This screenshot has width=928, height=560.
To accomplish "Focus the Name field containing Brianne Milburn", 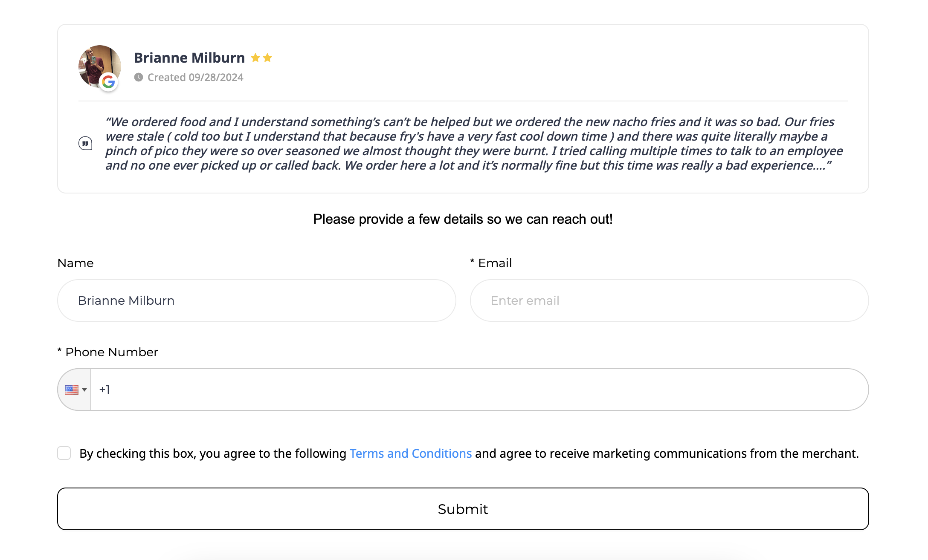I will [257, 300].
